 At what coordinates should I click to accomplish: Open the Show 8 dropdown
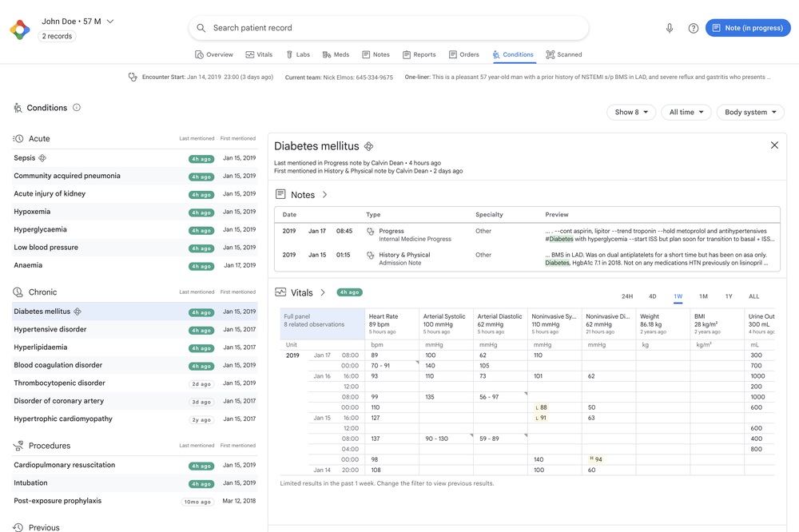(630, 113)
